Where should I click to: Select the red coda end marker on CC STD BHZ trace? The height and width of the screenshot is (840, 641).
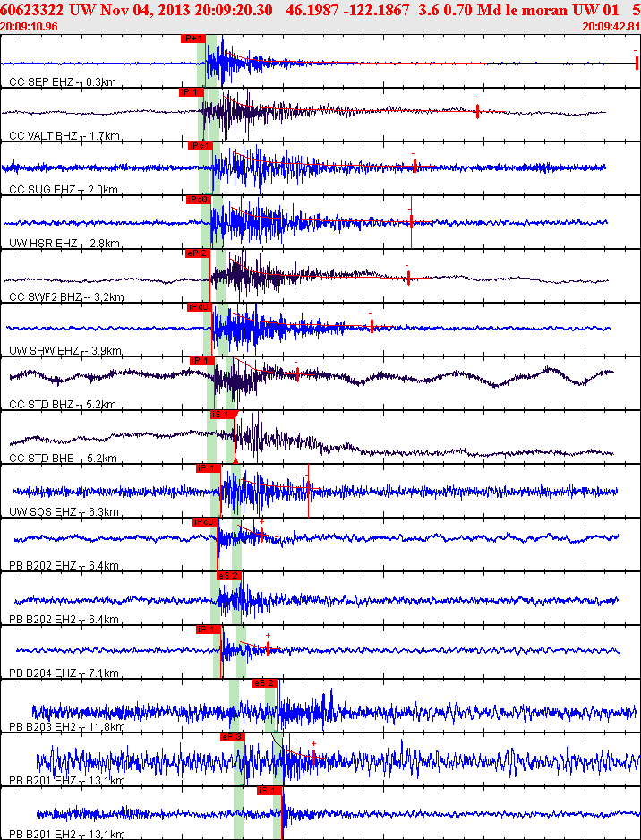tap(296, 374)
